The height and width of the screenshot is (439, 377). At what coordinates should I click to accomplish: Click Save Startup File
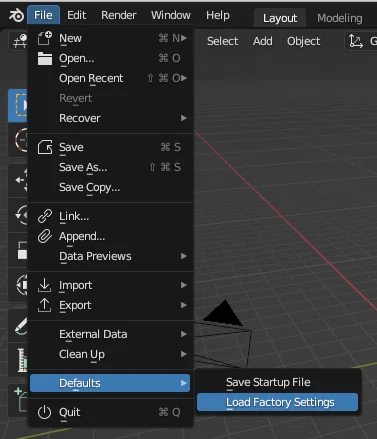(x=277, y=382)
